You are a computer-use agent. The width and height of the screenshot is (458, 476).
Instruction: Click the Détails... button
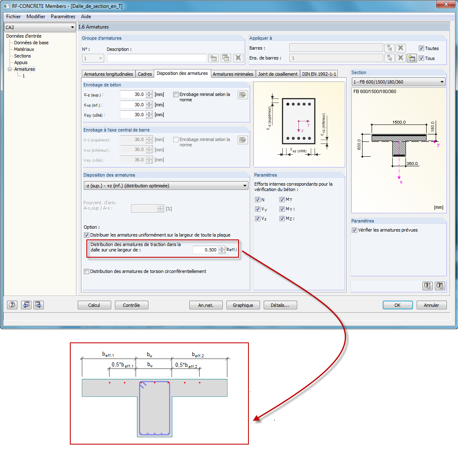[280, 305]
